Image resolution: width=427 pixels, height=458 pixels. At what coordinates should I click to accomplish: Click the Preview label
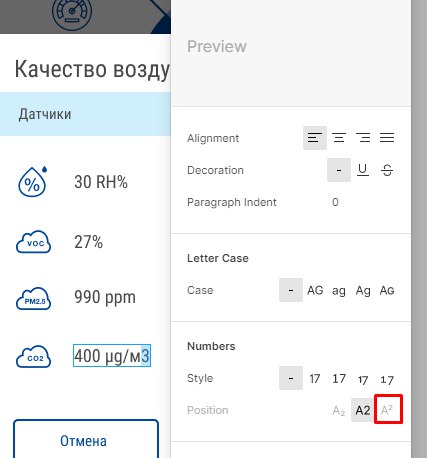pos(217,46)
